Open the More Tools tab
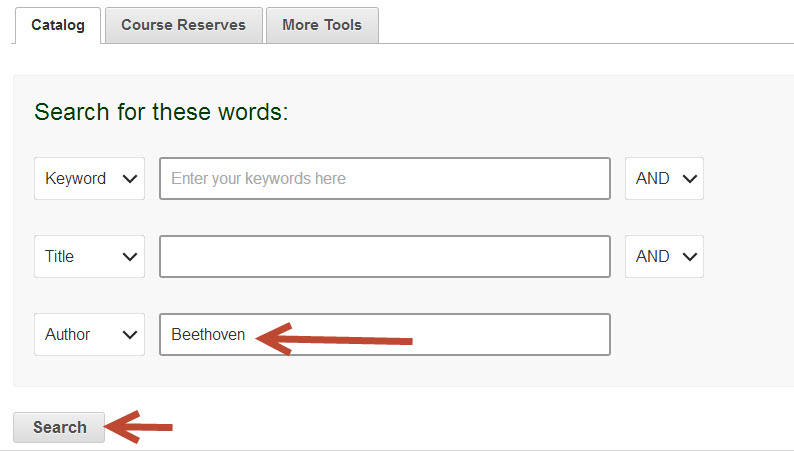 tap(322, 25)
